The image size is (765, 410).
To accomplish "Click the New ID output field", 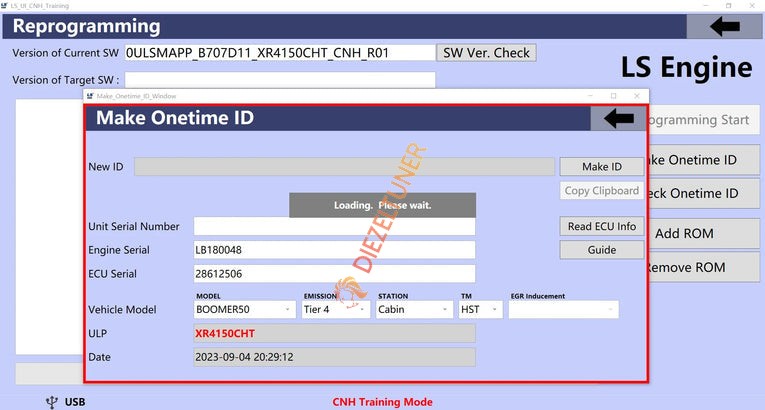I will (344, 167).
